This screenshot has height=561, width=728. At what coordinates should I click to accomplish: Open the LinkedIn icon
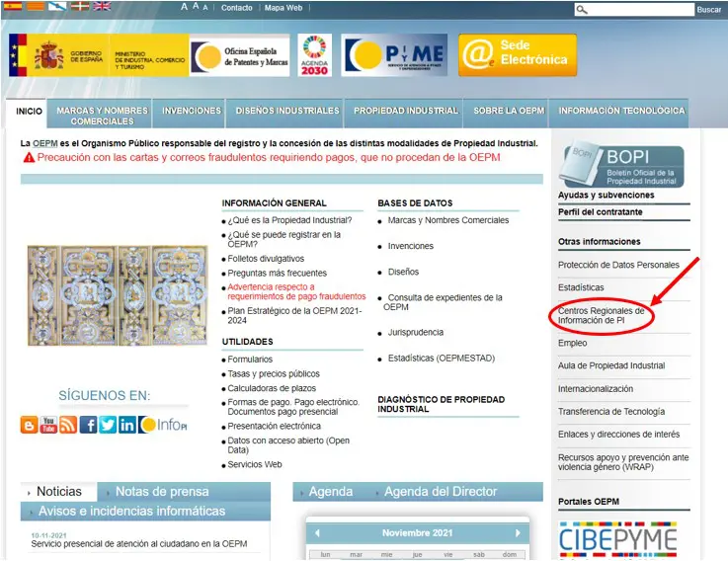126,425
